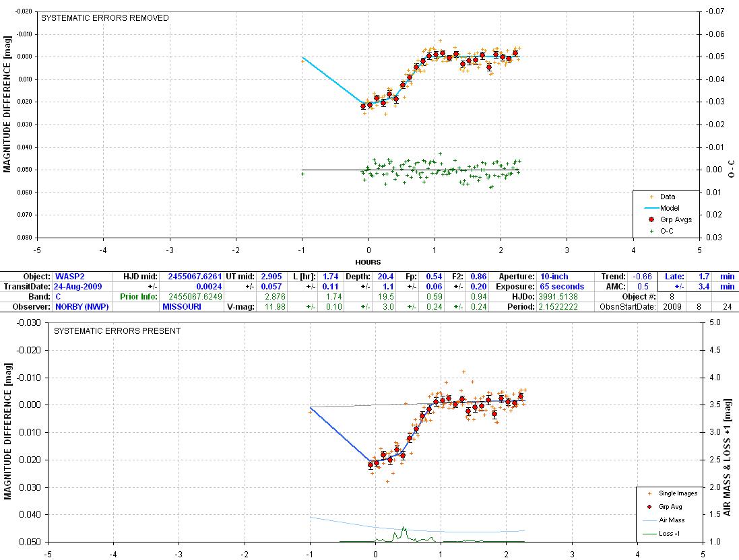Image resolution: width=739 pixels, height=560 pixels.
Task: Select observer value NORBY (NWP)
Action: coord(82,307)
